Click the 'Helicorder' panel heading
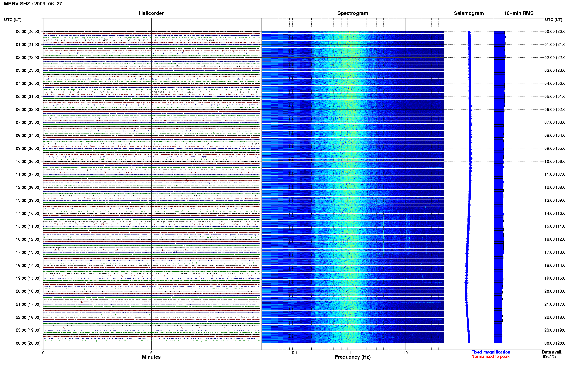This screenshot has height=368, width=588. point(151,13)
